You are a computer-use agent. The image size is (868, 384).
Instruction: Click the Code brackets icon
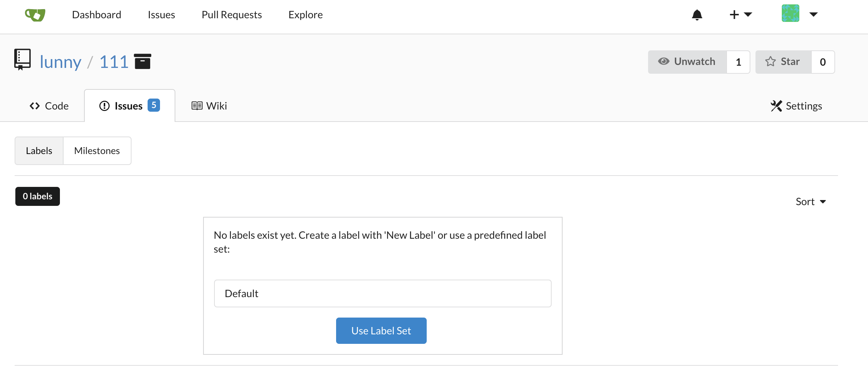click(35, 106)
